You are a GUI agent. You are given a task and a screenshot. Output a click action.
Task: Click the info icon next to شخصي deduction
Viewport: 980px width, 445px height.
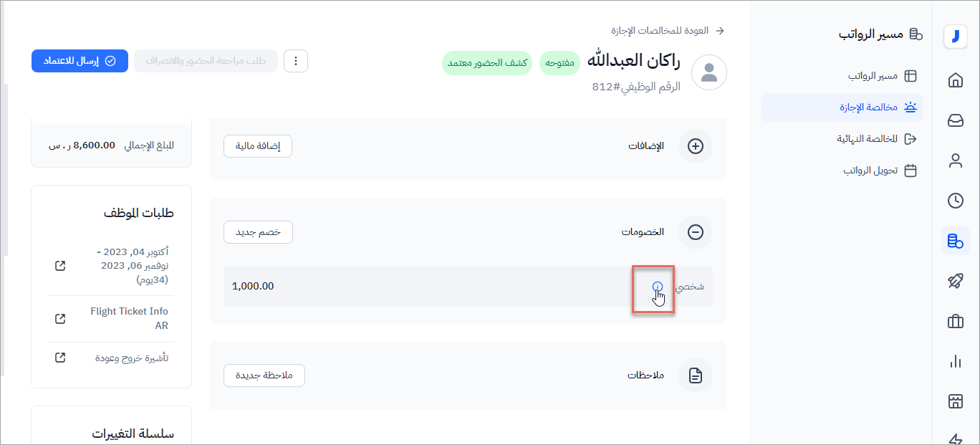pyautogui.click(x=658, y=287)
